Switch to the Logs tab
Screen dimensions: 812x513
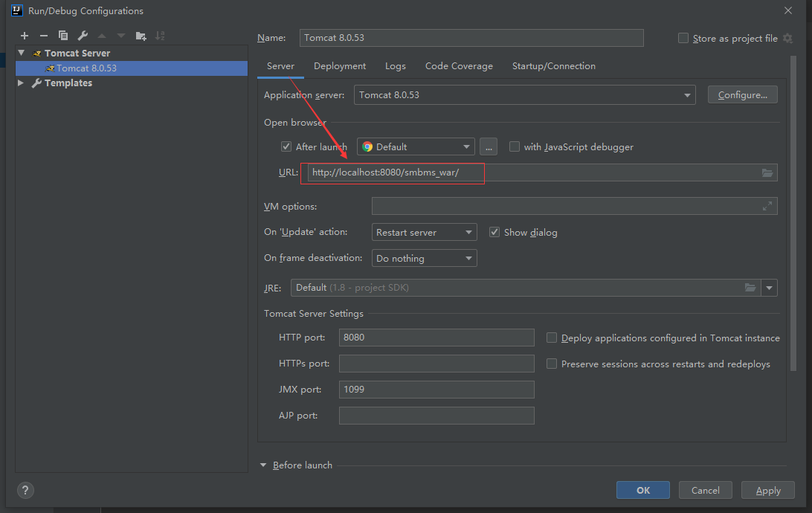395,66
